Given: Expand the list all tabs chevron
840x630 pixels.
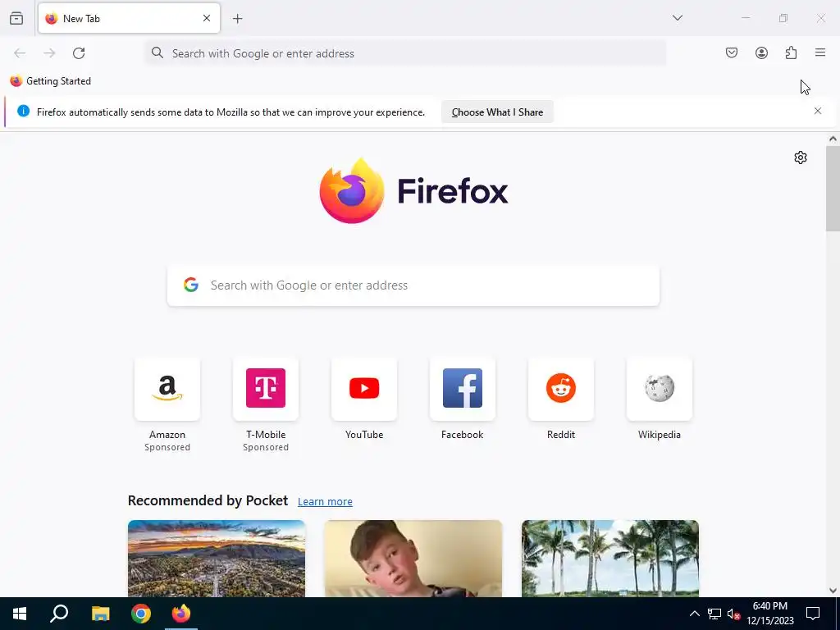Looking at the screenshot, I should point(677,18).
